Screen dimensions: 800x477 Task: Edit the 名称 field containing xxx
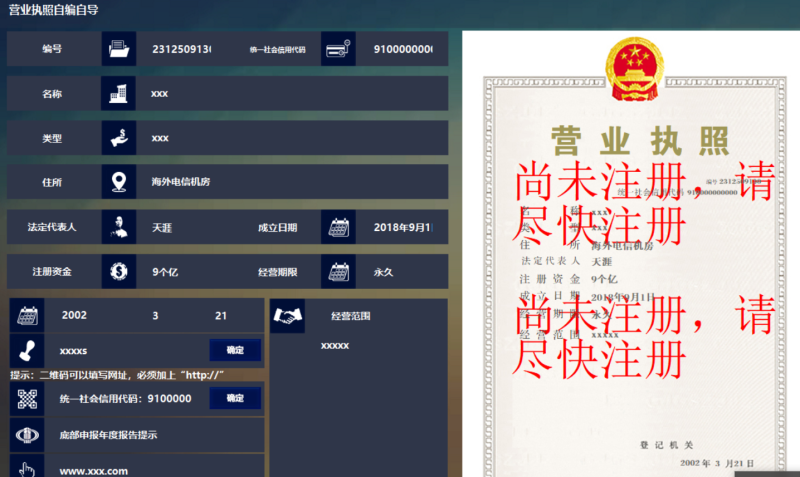[292, 93]
